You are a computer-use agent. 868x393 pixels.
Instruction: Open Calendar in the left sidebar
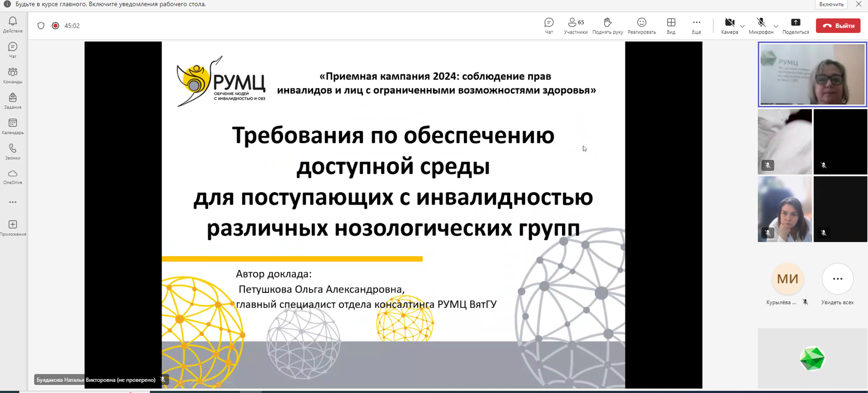click(x=13, y=127)
